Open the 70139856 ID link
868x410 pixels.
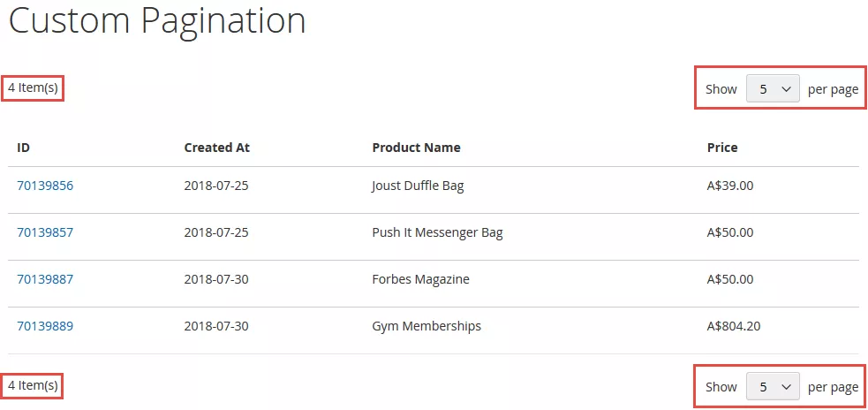(x=45, y=186)
